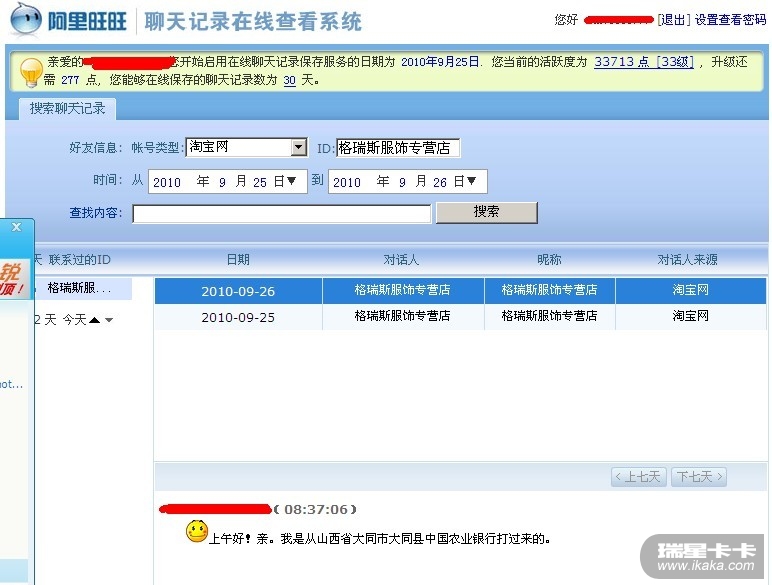772x585 pixels.
Task: Select the 搜索聊天记录 tab
Action: pyautogui.click(x=67, y=108)
